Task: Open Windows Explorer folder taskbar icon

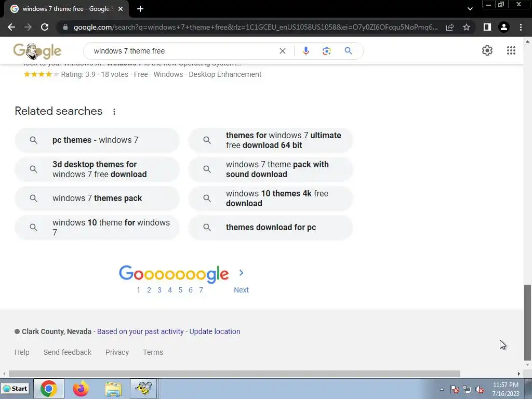Action: 113,389
